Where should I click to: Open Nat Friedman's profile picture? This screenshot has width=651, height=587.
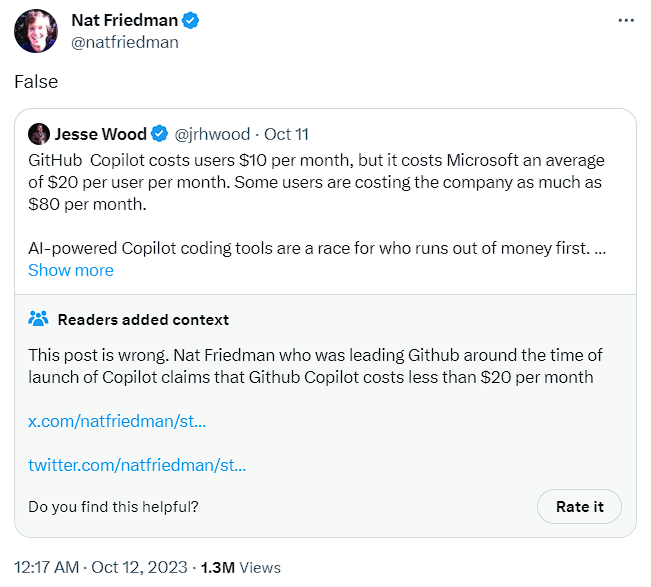[x=36, y=31]
